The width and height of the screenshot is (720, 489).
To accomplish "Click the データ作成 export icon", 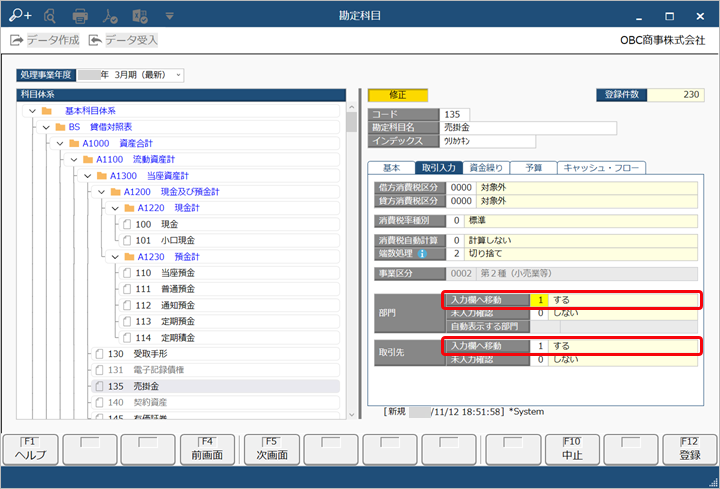I will 17,40.
